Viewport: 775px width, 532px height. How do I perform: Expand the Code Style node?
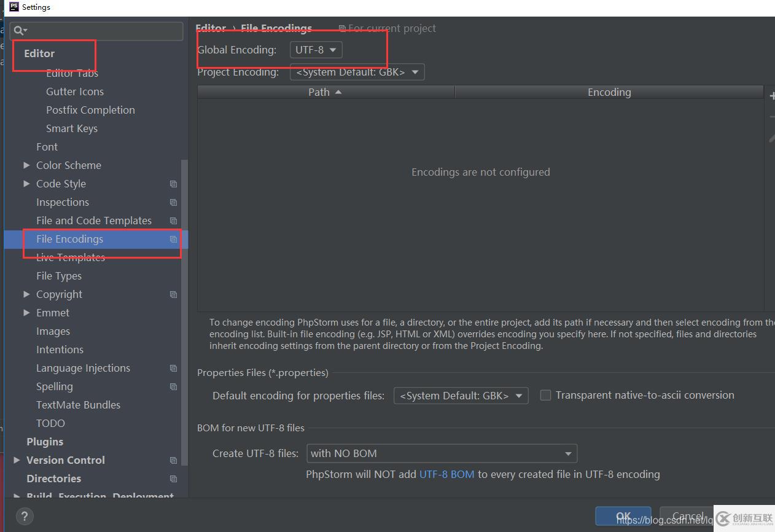coord(26,184)
